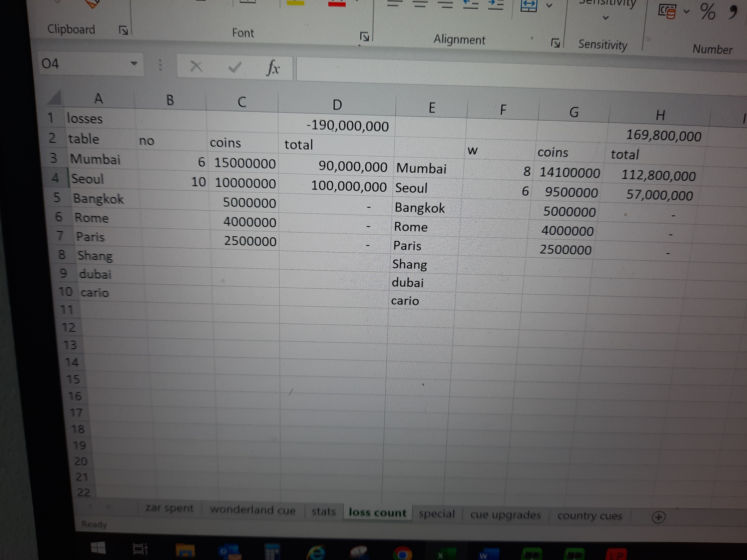Add a new sheet with the plus button

click(658, 517)
